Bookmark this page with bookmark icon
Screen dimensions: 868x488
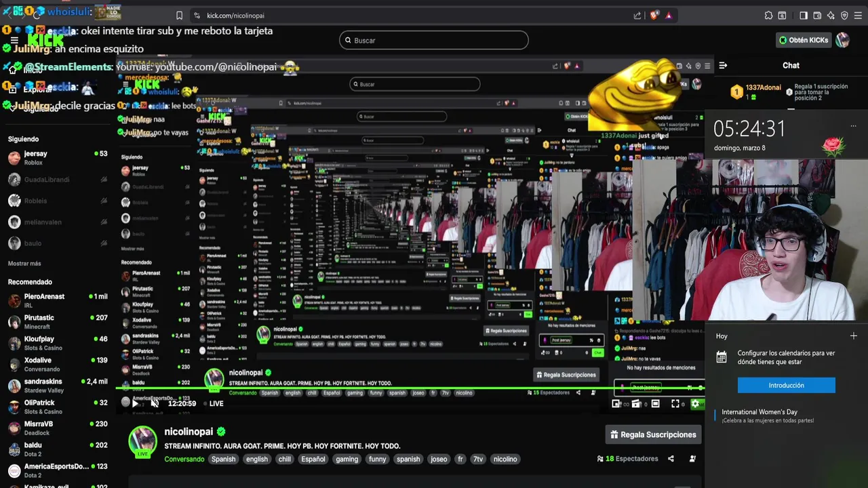click(x=179, y=16)
